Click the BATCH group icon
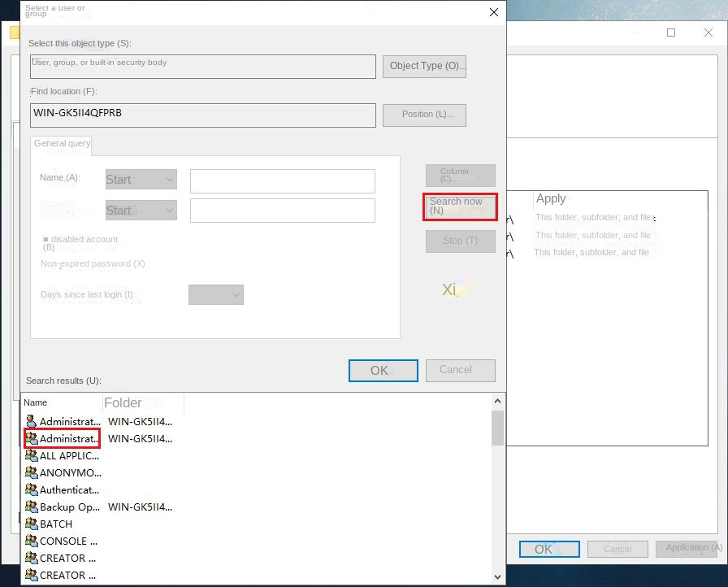This screenshot has height=587, width=728. pyautogui.click(x=31, y=524)
